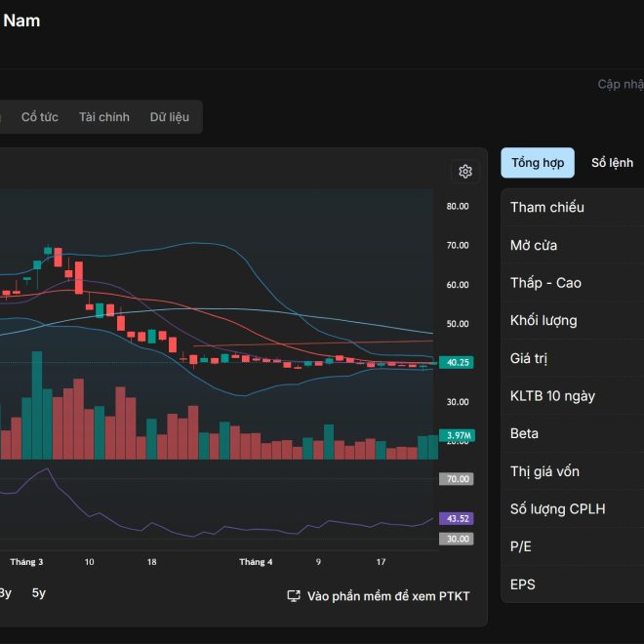Click the RSI 30.00 level label

[x=457, y=539]
